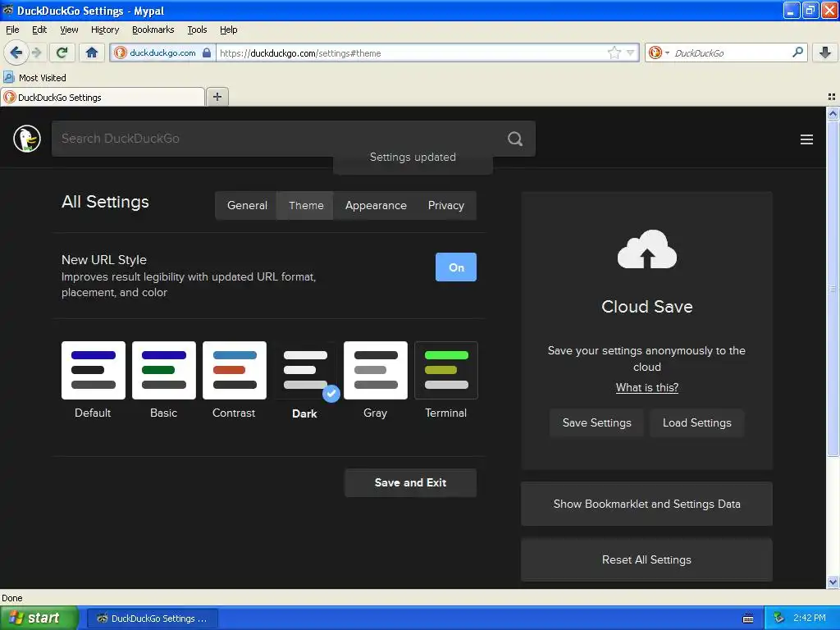The width and height of the screenshot is (840, 630).
Task: Click the tab groups grid icon
Action: pyautogui.click(x=832, y=97)
